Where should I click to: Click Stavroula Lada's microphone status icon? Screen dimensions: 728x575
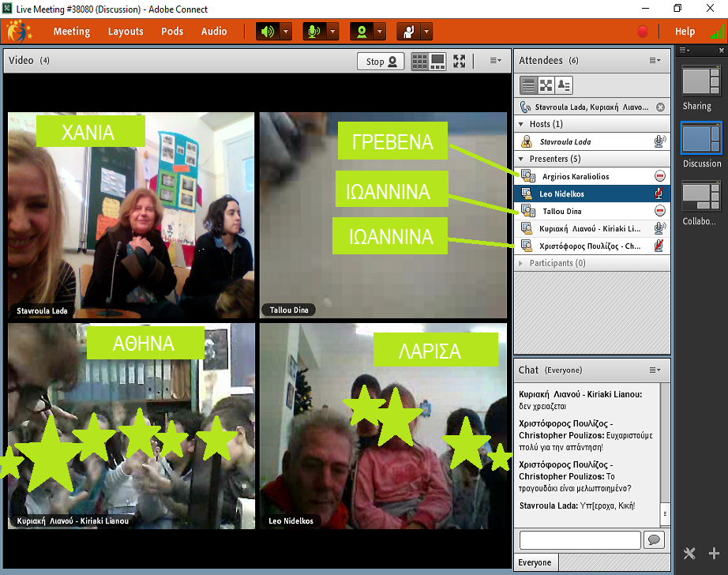point(660,141)
